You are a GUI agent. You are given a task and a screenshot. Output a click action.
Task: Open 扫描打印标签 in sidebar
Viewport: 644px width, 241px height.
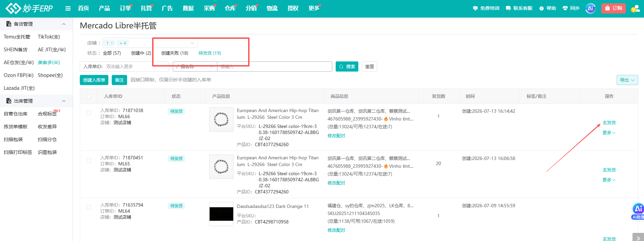click(x=18, y=152)
